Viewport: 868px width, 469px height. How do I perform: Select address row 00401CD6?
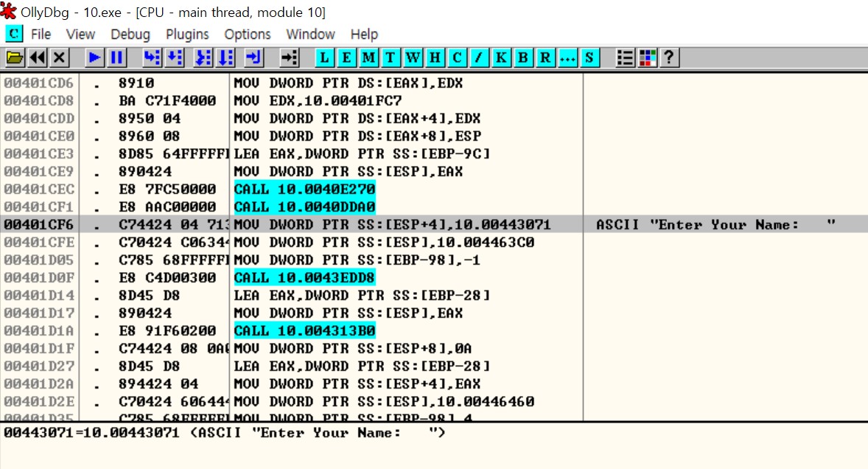pos(39,83)
